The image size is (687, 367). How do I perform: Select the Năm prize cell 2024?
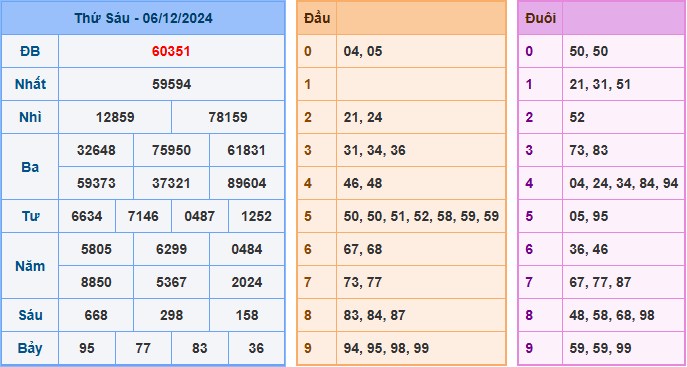(247, 282)
